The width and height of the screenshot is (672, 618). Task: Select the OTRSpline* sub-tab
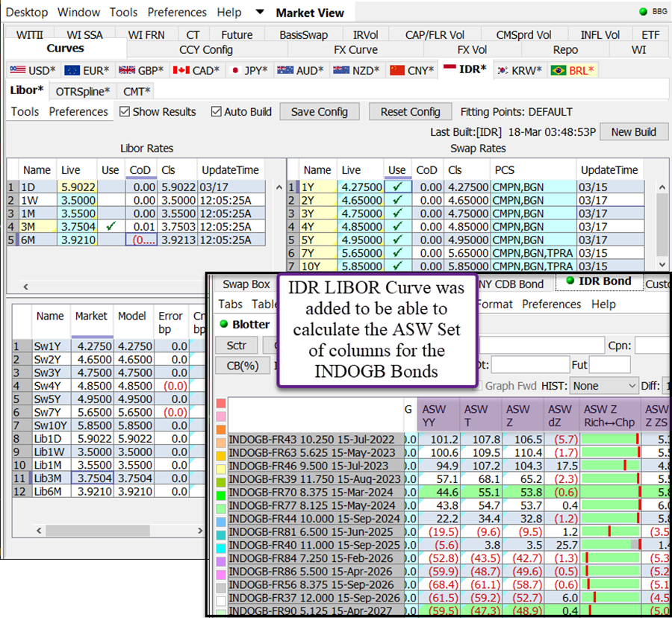point(83,91)
